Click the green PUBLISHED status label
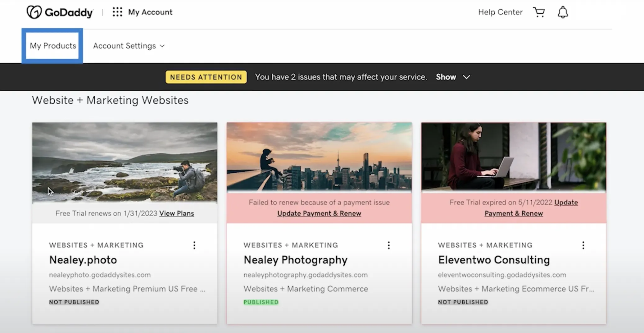This screenshot has width=644, height=333. (x=261, y=302)
